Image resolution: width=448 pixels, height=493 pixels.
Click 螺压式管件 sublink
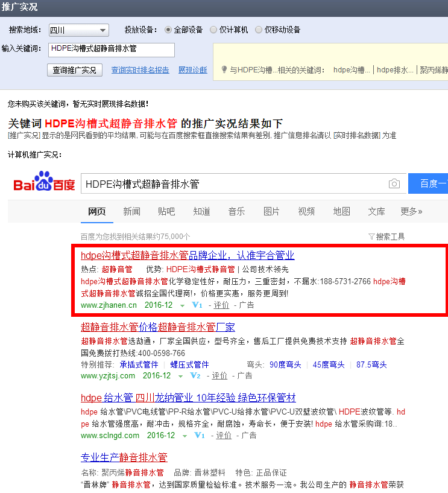tap(189, 364)
